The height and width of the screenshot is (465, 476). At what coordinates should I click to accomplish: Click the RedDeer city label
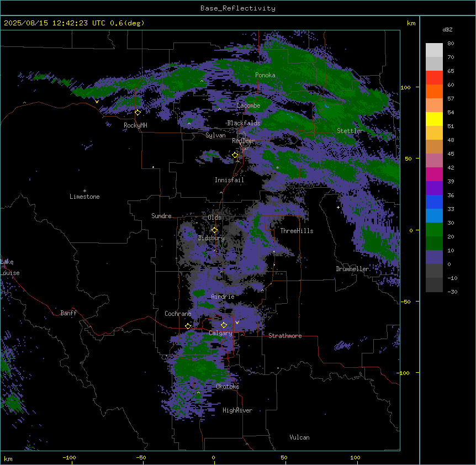pyautogui.click(x=244, y=141)
